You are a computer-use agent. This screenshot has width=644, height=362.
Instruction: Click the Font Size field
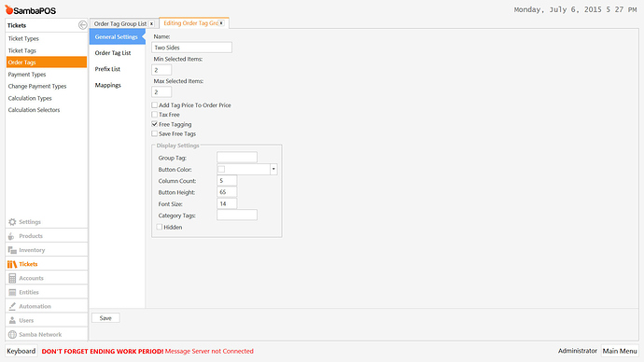[x=227, y=203]
